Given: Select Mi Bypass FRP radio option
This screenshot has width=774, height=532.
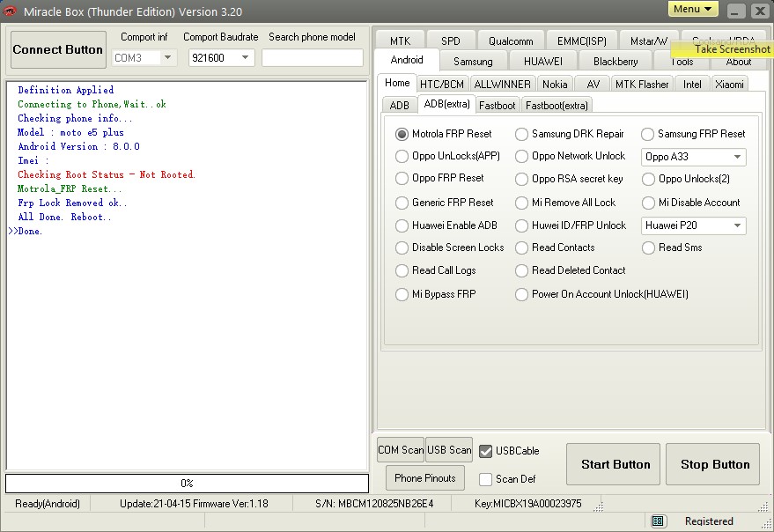Looking at the screenshot, I should coord(402,294).
